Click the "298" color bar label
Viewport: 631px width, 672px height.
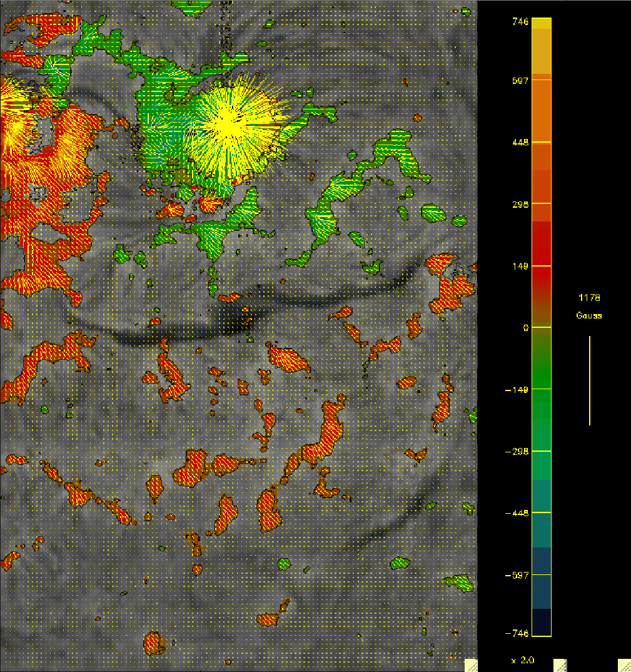coord(520,205)
